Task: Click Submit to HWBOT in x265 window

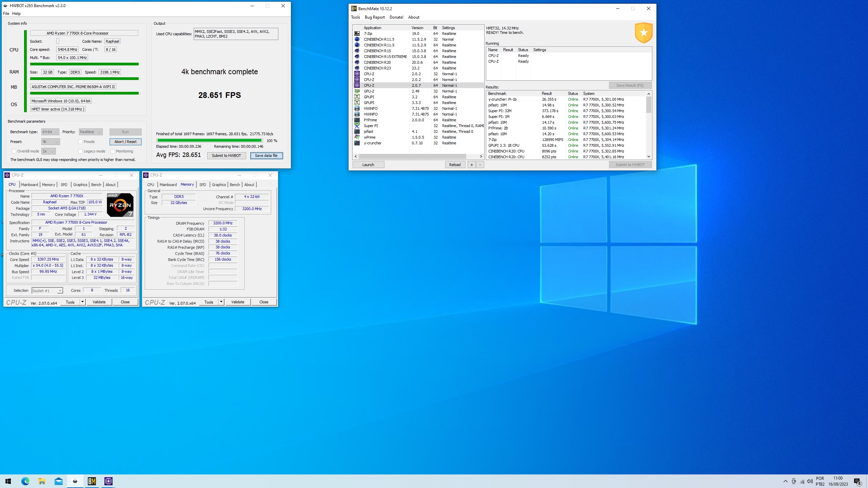Action: (226, 156)
